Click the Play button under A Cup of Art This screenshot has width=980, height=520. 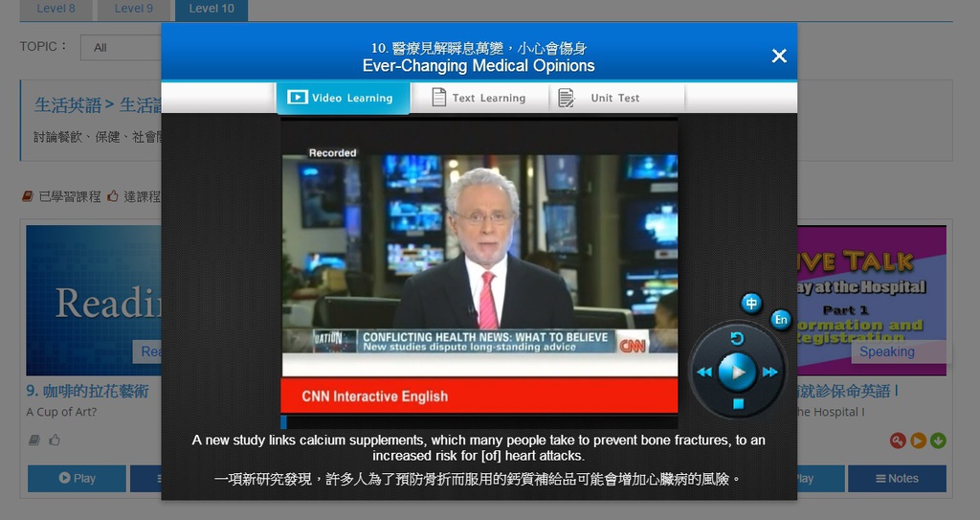[x=77, y=478]
